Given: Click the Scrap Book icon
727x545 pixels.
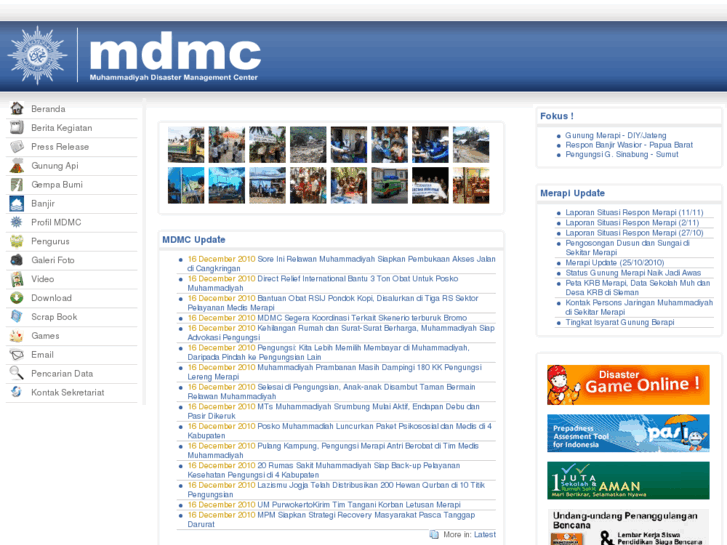Looking at the screenshot, I should tap(17, 317).
